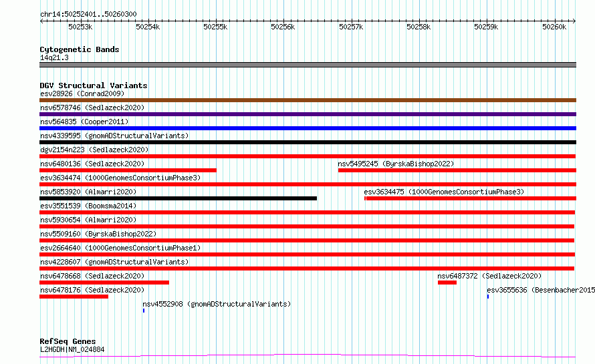Screen dimensions: 595x364
Task: Open the nsv4339595 gnomAD black variant bar
Action: 308,142
